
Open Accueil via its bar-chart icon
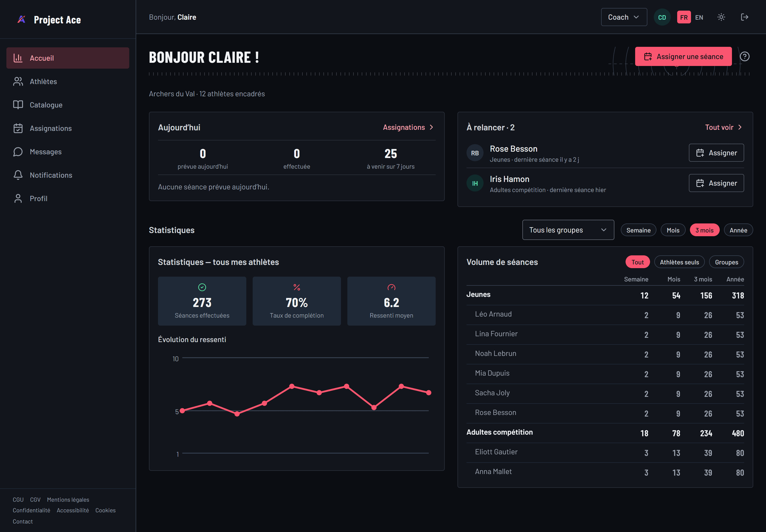click(x=18, y=58)
